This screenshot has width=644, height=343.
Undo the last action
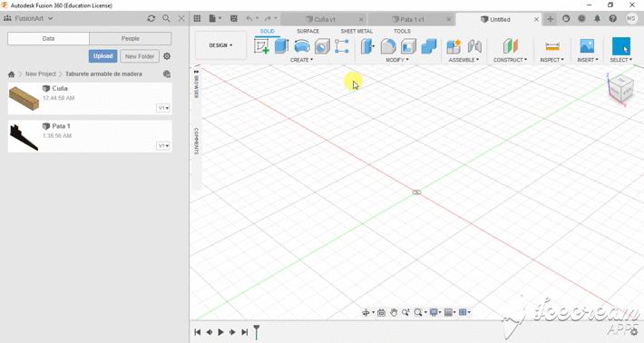249,18
